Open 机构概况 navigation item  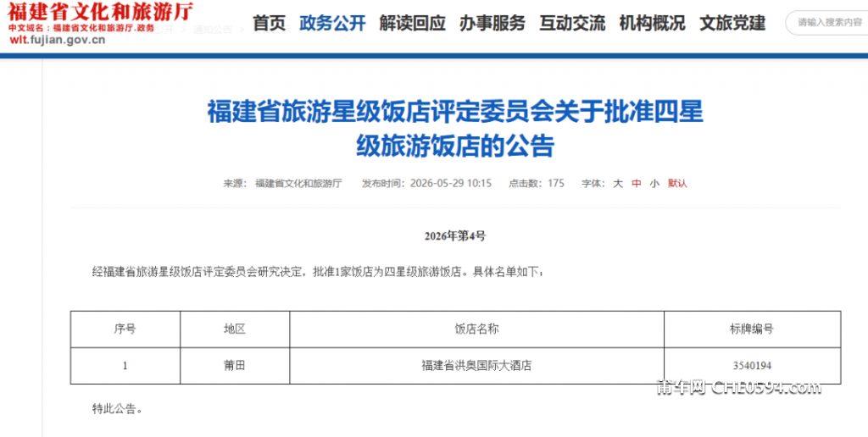pyautogui.click(x=652, y=23)
